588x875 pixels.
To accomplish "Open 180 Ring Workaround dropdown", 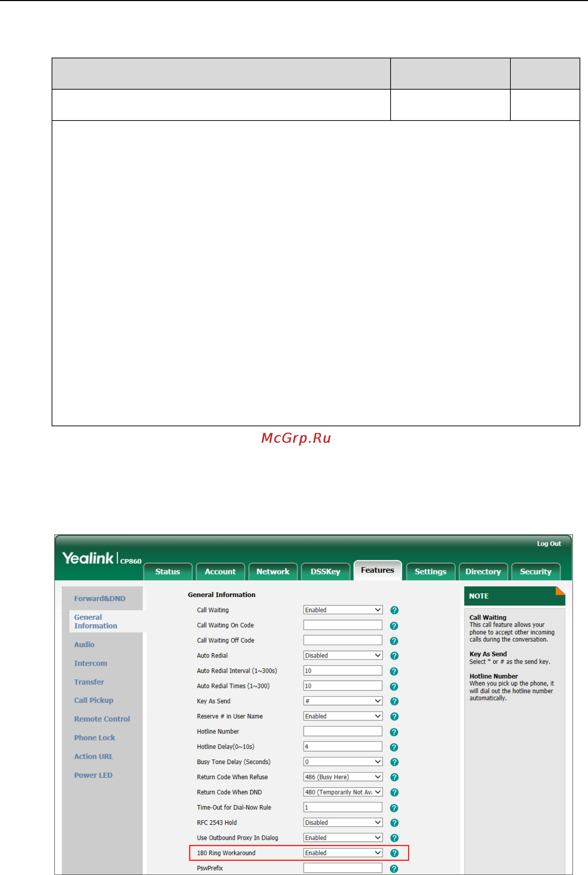I will point(343,853).
